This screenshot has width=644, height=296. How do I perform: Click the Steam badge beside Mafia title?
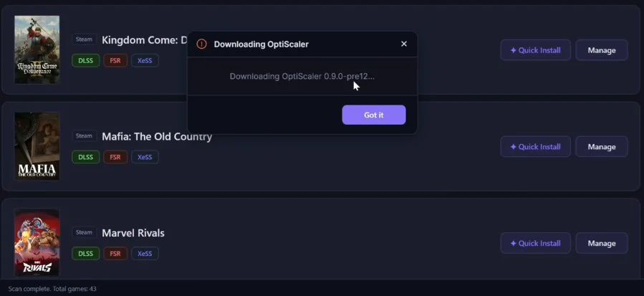[85, 135]
